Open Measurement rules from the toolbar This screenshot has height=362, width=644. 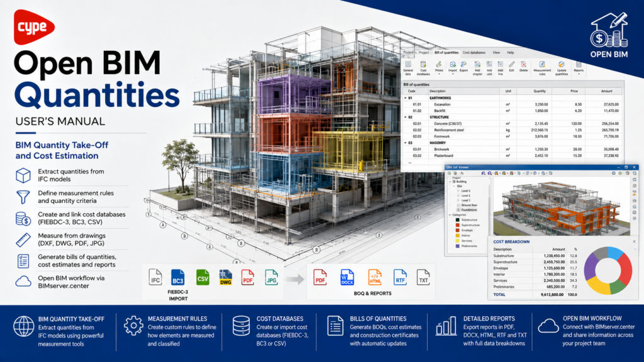(x=542, y=68)
